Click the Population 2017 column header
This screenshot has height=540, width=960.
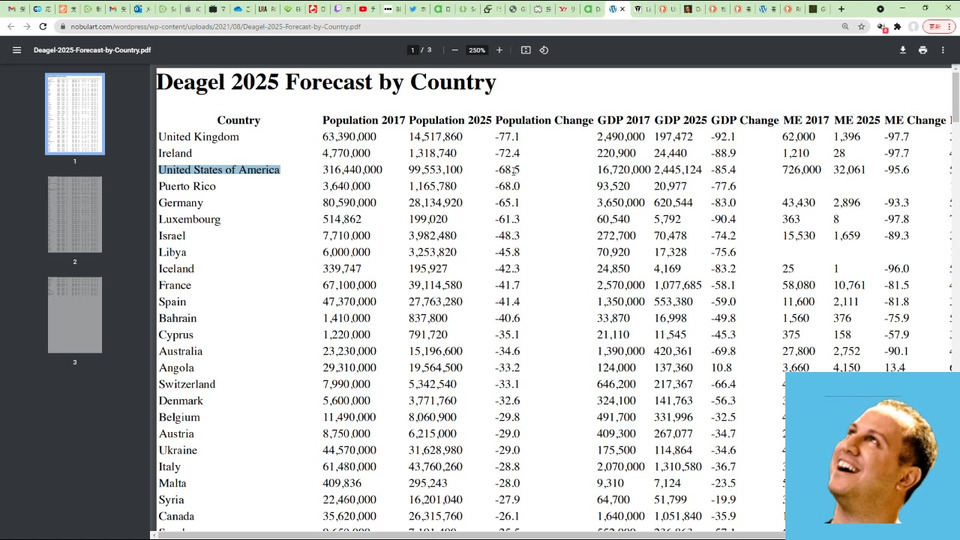point(364,120)
